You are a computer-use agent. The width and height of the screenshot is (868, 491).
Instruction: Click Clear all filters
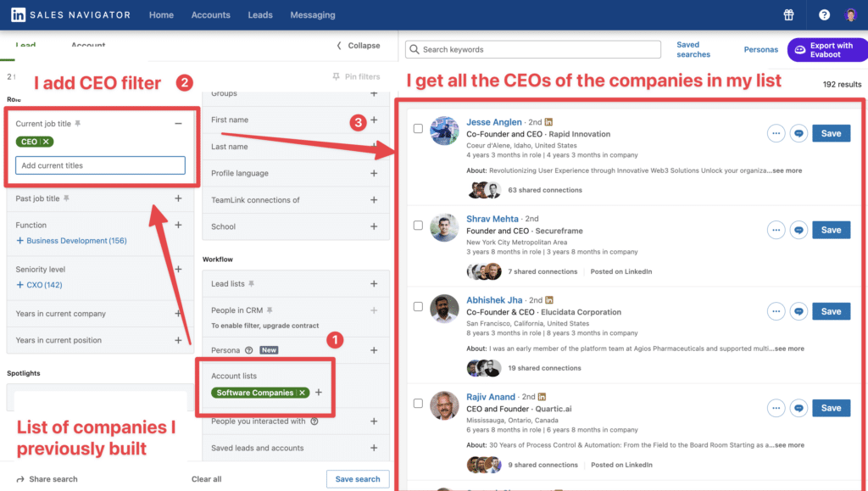(x=207, y=479)
